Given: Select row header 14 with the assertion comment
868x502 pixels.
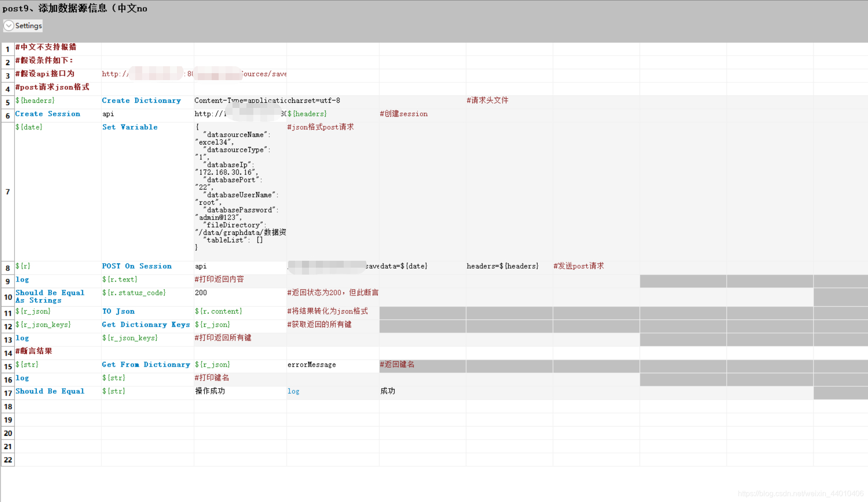Looking at the screenshot, I should (x=7, y=353).
